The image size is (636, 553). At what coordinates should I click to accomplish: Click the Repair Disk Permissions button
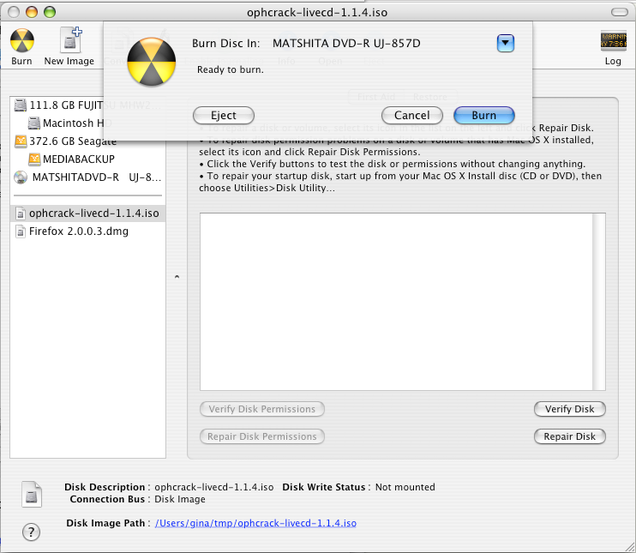262,437
